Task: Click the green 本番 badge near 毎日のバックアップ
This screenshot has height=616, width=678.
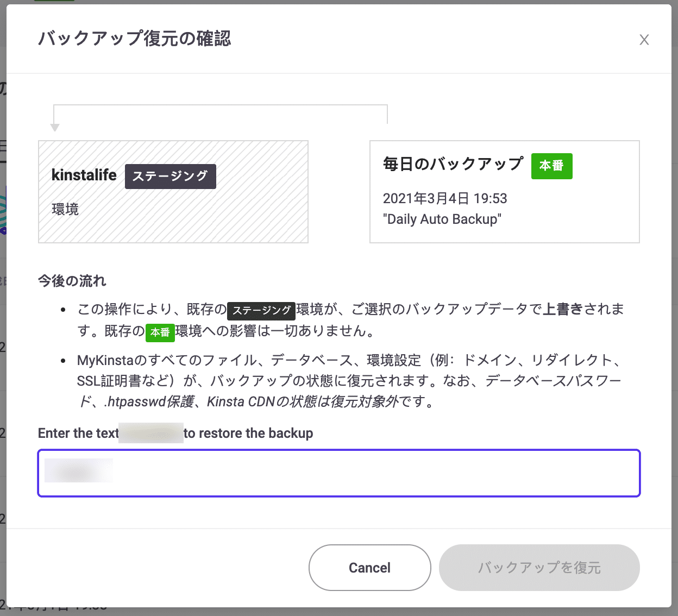Action: (x=551, y=166)
